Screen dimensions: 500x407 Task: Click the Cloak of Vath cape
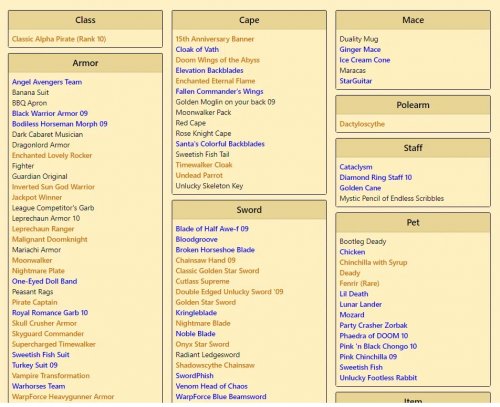point(197,49)
